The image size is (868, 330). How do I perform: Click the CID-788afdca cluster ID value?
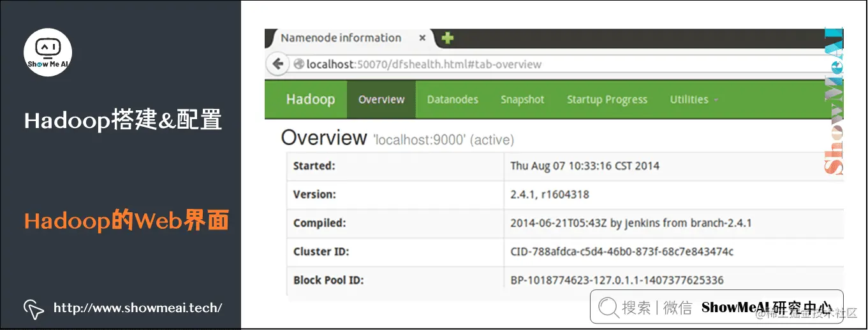click(x=622, y=252)
